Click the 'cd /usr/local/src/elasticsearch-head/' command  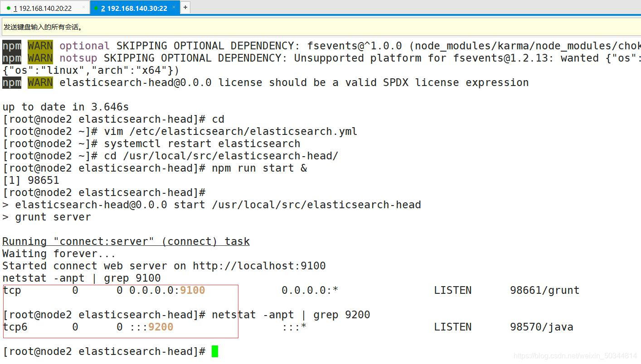pos(221,156)
